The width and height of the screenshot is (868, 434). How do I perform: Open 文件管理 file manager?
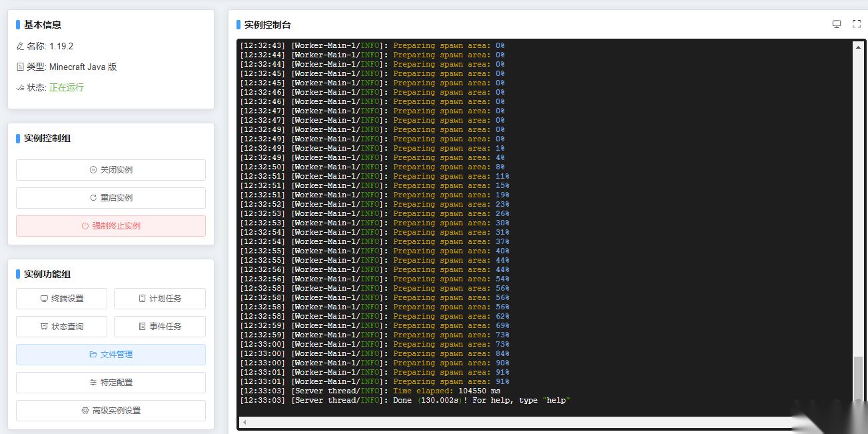point(111,355)
